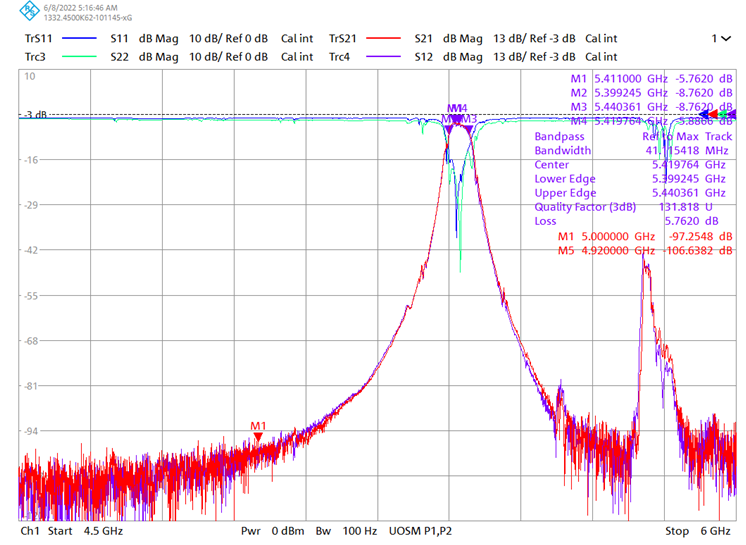Click the S12 measurement parameter label
The image size is (746, 545).
(x=423, y=57)
